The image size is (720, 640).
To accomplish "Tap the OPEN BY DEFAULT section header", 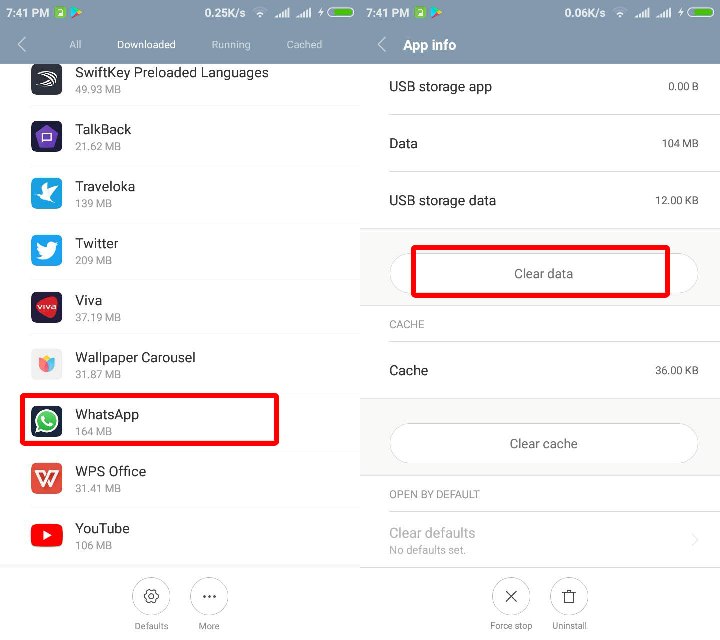I will tap(434, 494).
